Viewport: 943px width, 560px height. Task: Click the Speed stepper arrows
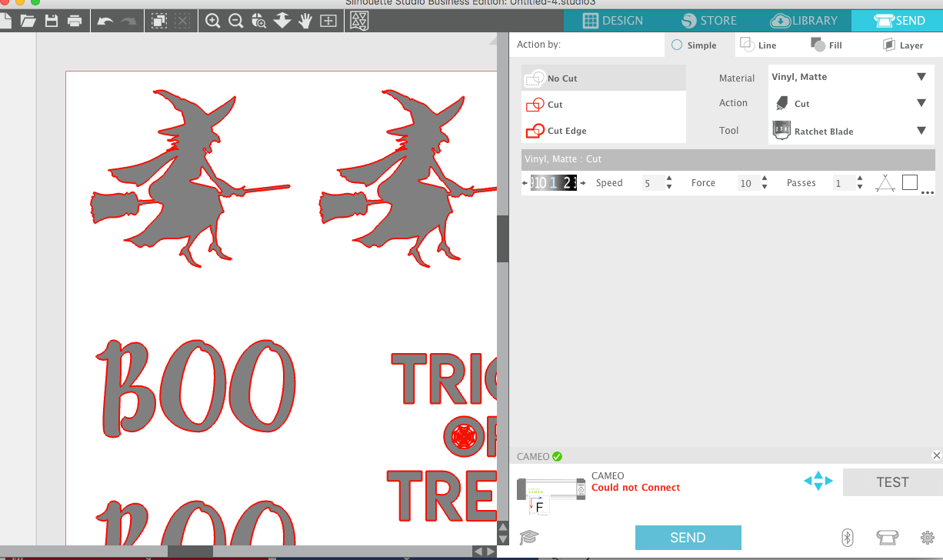click(x=669, y=183)
